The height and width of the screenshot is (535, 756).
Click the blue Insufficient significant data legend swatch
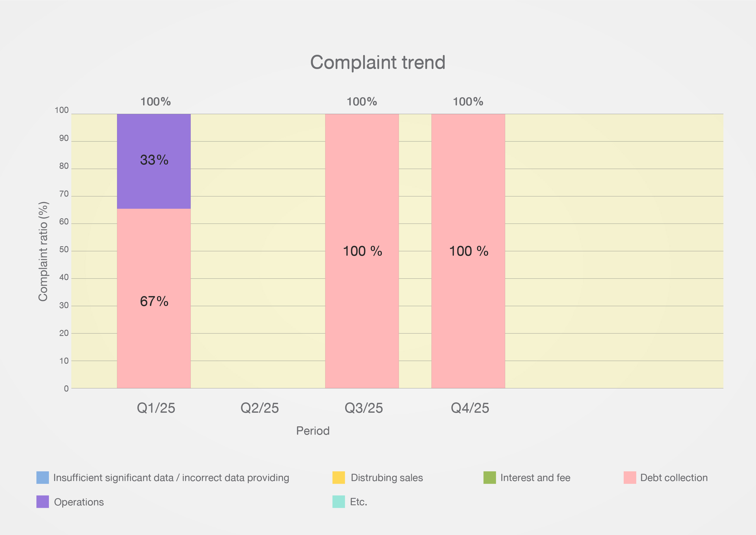42,477
